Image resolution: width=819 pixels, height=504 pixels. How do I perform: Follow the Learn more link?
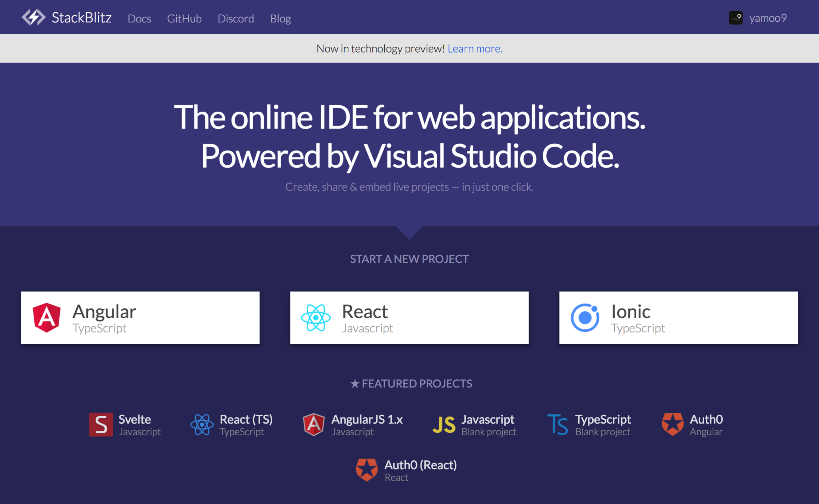pos(475,49)
